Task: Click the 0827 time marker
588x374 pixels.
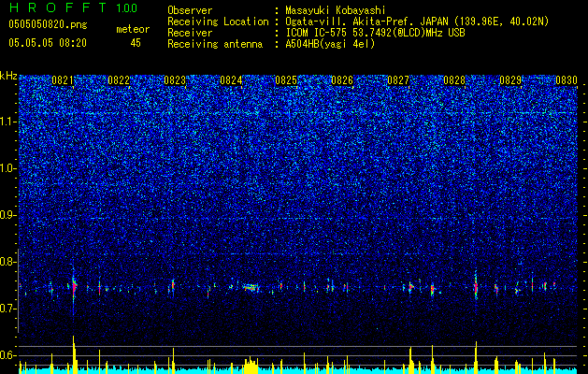Action: 398,80
